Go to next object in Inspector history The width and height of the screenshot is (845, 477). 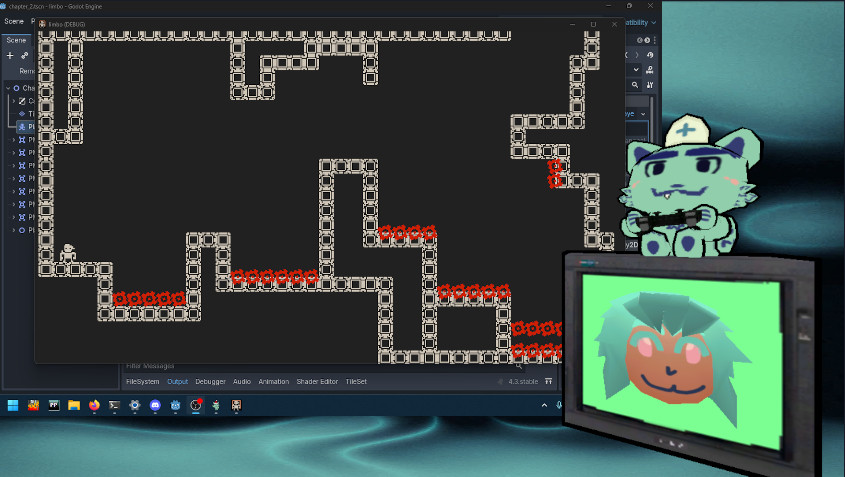(x=637, y=55)
